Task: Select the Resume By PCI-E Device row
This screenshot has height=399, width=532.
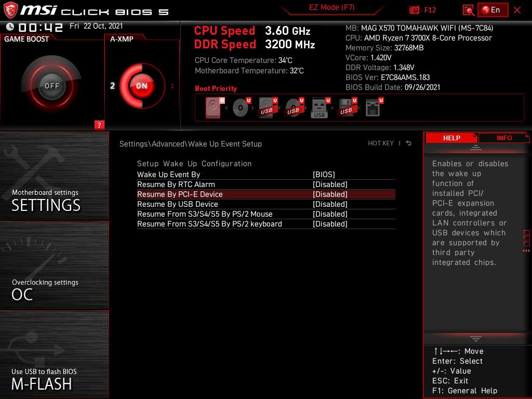Action: (x=266, y=194)
